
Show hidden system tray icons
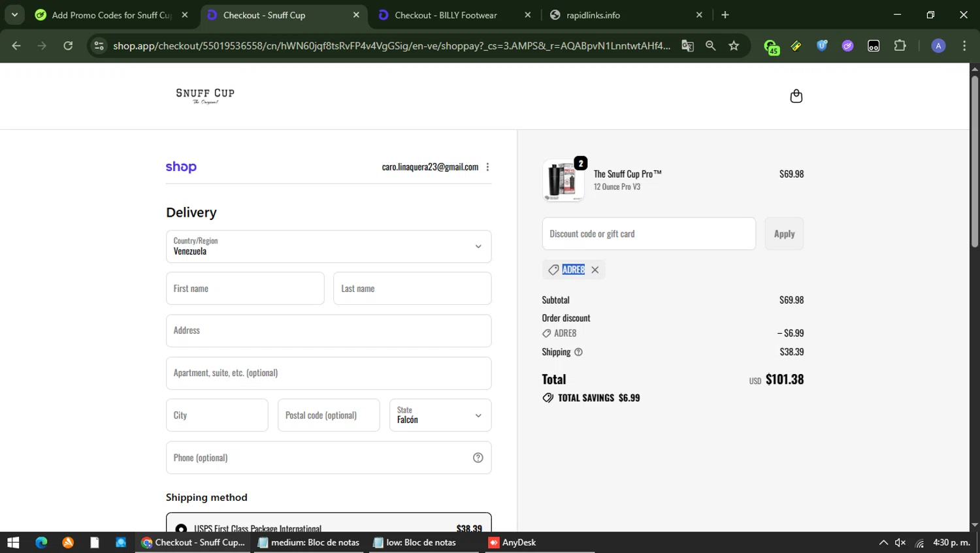coord(883,543)
